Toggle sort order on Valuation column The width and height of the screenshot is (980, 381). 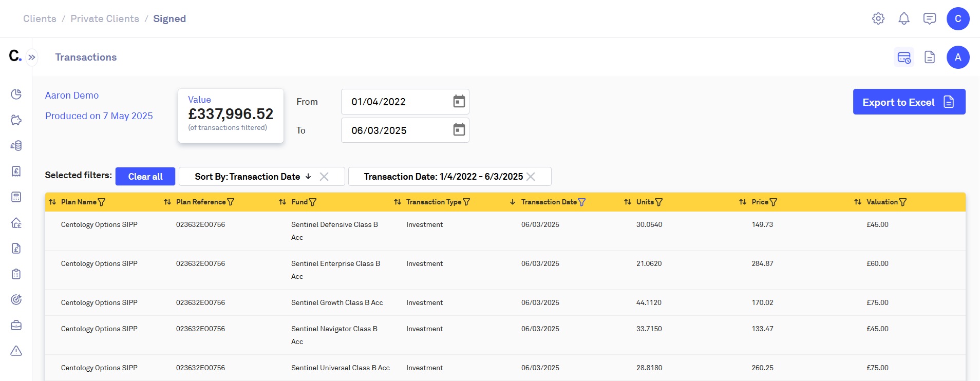click(x=858, y=202)
